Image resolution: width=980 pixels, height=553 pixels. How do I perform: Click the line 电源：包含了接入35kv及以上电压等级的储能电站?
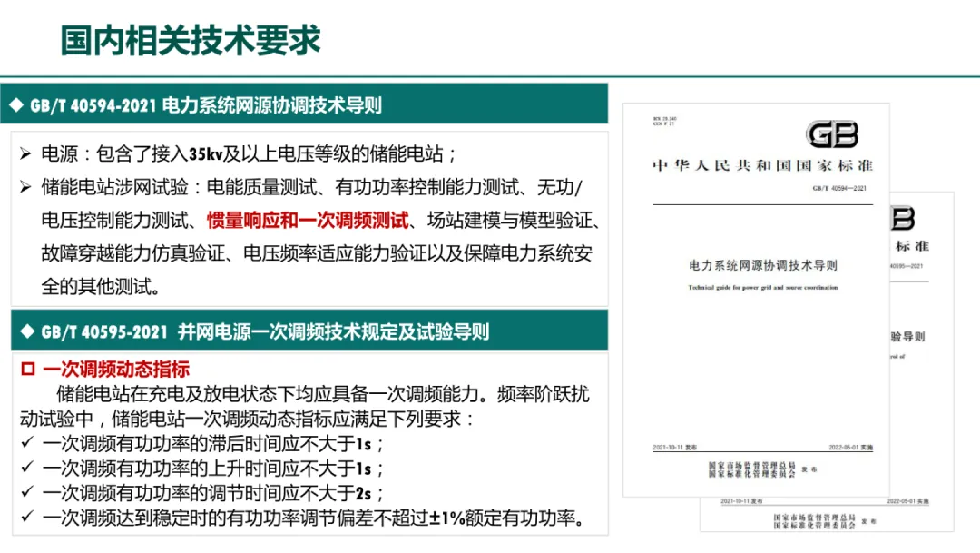(249, 153)
